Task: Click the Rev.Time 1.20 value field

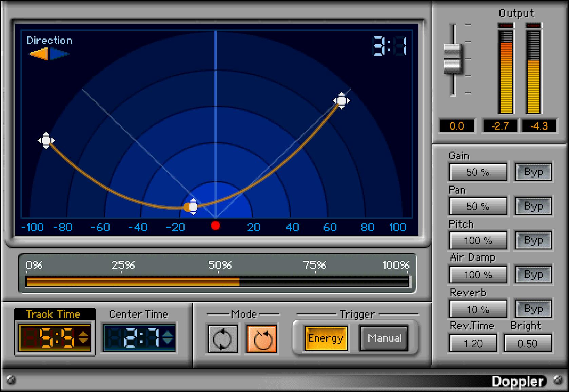Action: (x=473, y=343)
